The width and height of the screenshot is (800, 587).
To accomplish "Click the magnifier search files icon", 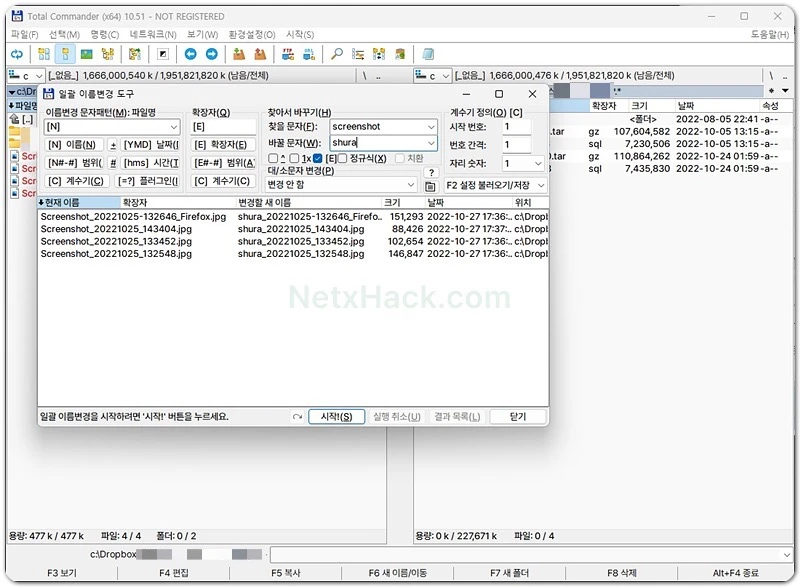I will pyautogui.click(x=337, y=54).
